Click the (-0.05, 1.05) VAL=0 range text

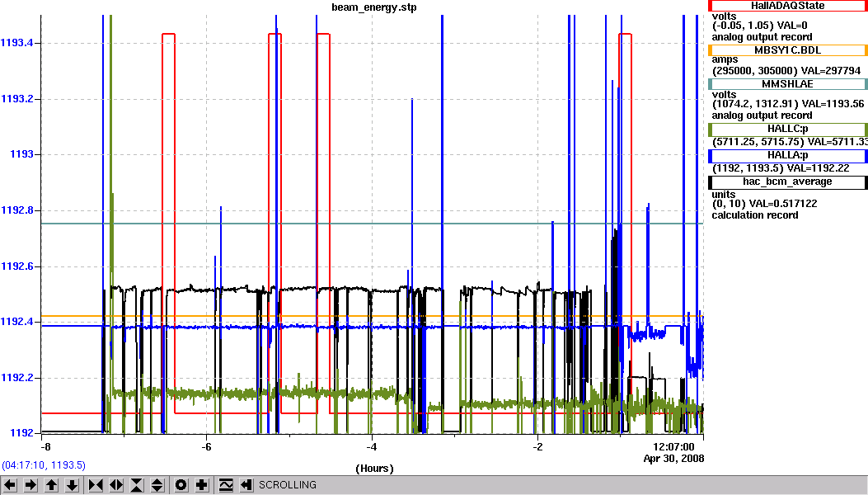(759, 26)
